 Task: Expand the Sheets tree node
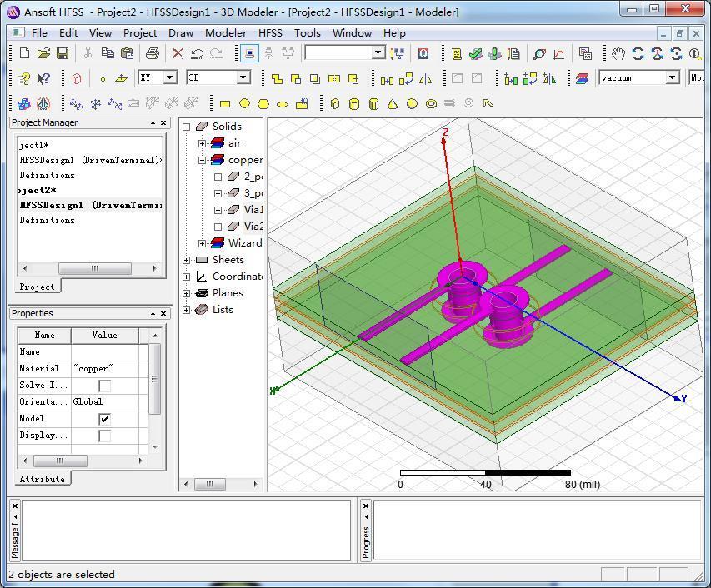click(x=186, y=260)
